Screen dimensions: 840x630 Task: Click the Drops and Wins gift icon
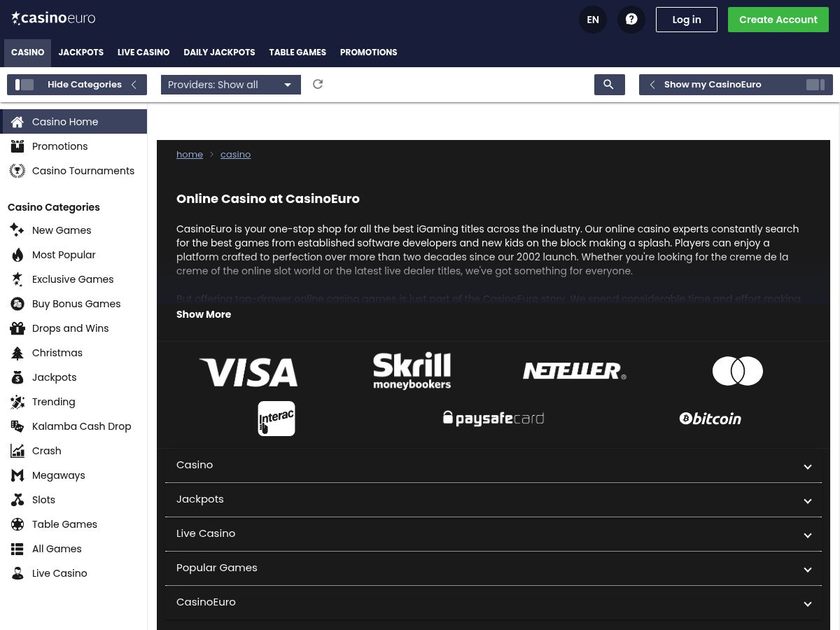click(17, 328)
